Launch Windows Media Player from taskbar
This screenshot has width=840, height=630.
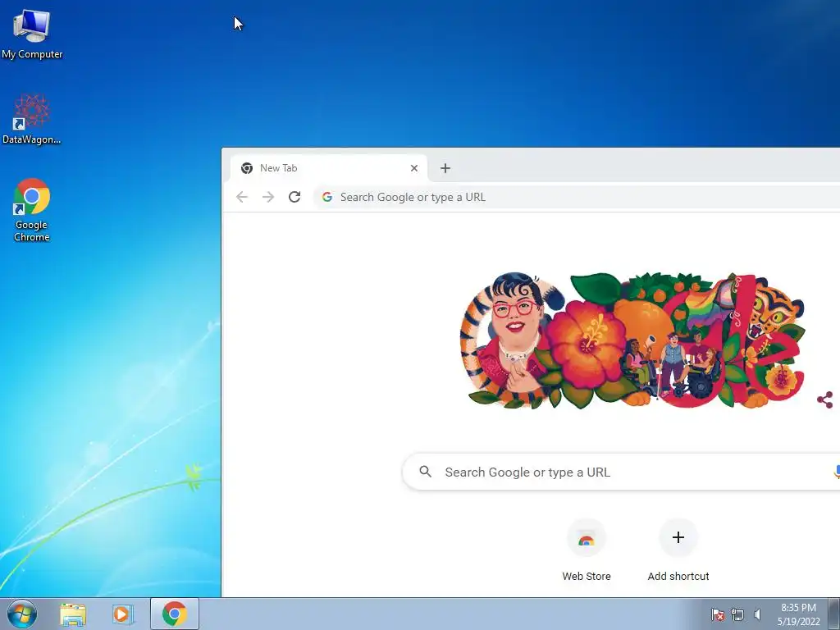coord(123,614)
